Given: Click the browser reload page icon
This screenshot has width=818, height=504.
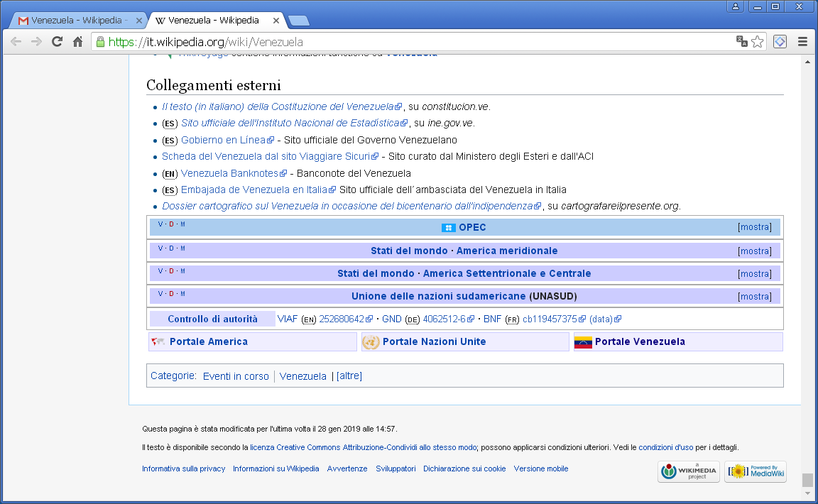Looking at the screenshot, I should tap(57, 42).
